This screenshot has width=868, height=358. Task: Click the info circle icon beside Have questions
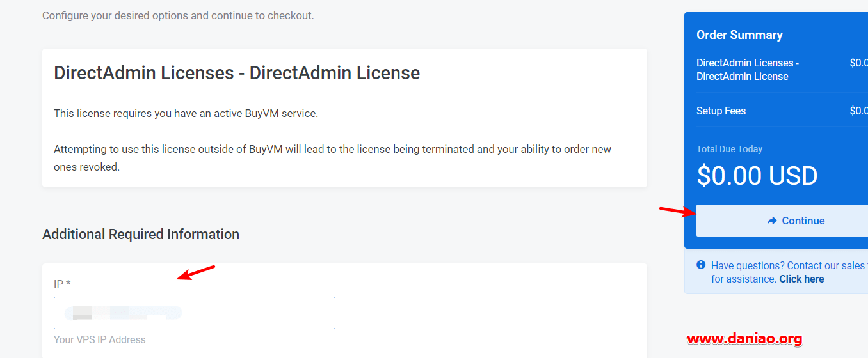701,265
